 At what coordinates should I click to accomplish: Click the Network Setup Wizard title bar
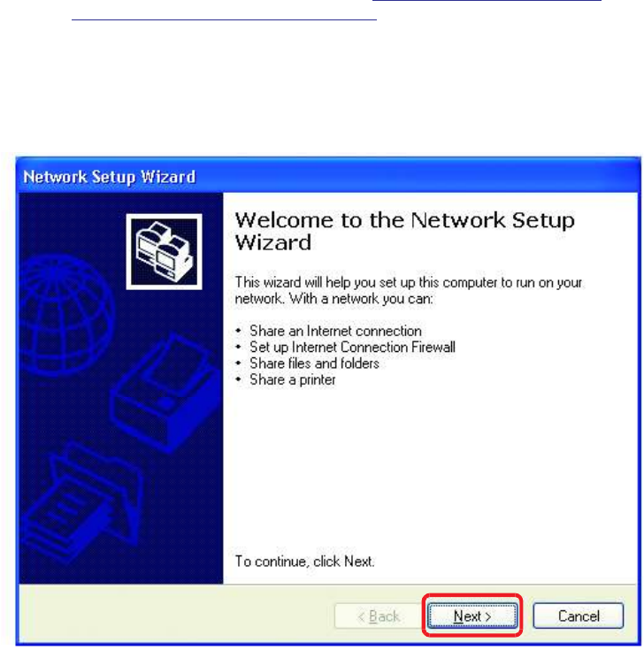tap(327, 176)
